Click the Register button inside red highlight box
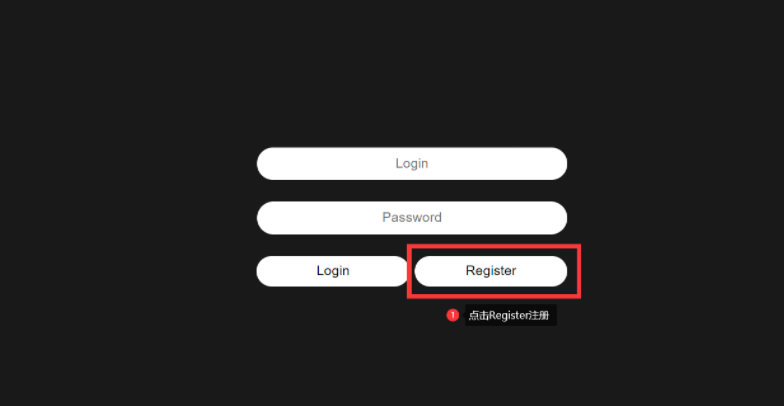Screen dimensions: 784x406 490,271
